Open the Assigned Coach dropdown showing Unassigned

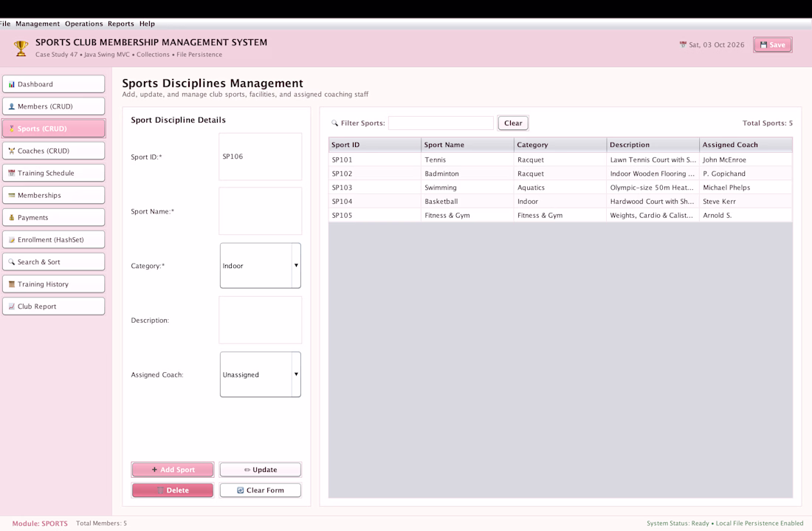click(261, 374)
